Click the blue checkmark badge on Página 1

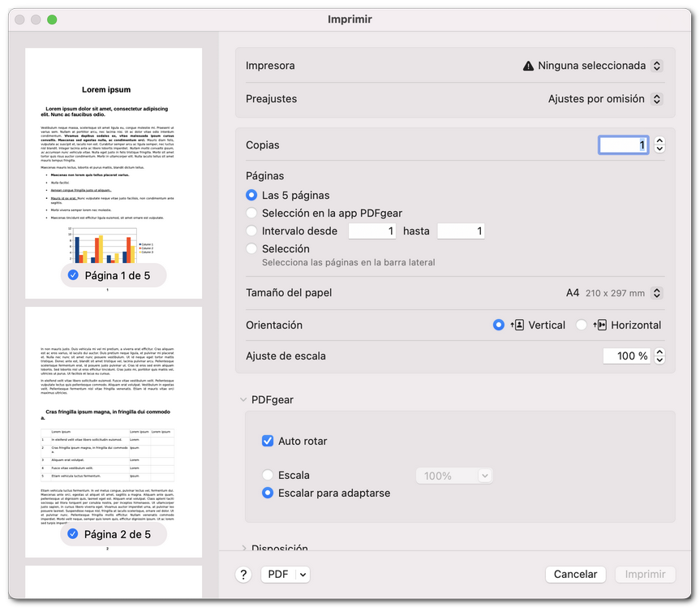[x=74, y=275]
